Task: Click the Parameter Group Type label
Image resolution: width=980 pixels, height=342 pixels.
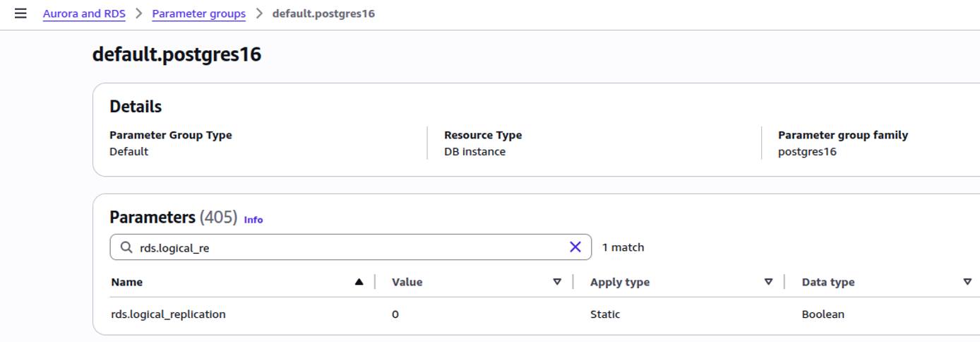Action: point(170,135)
